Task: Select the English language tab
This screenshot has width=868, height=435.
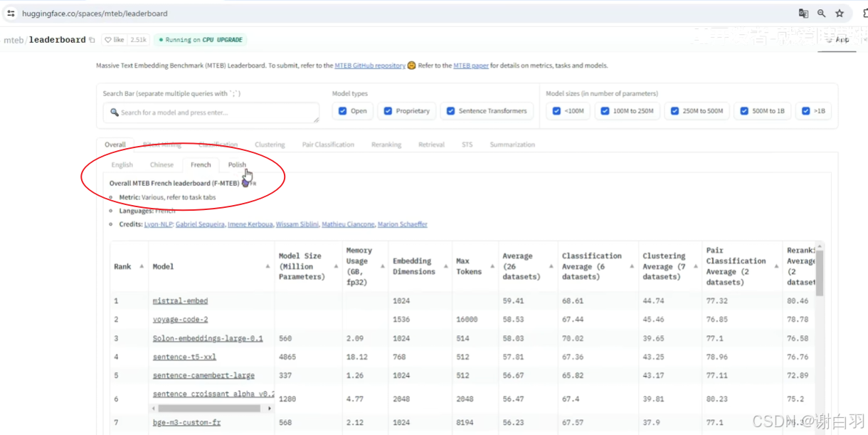Action: (122, 164)
